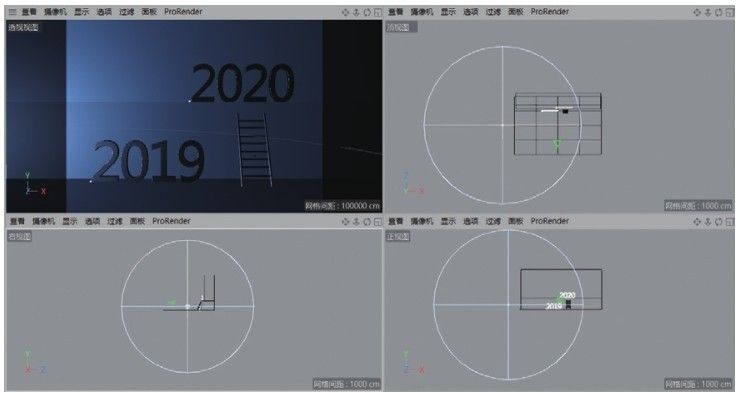
Task: Click the rotate camera icon in front viewport
Action: click(719, 222)
